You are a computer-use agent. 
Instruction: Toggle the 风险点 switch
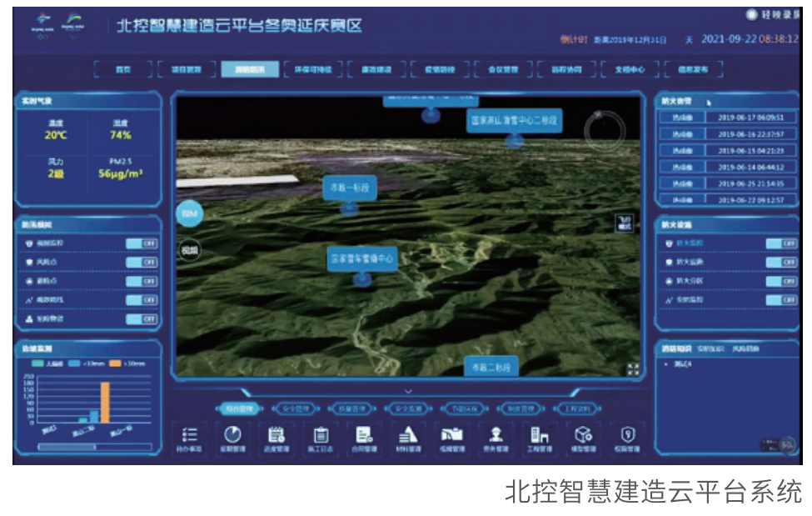coord(142,263)
